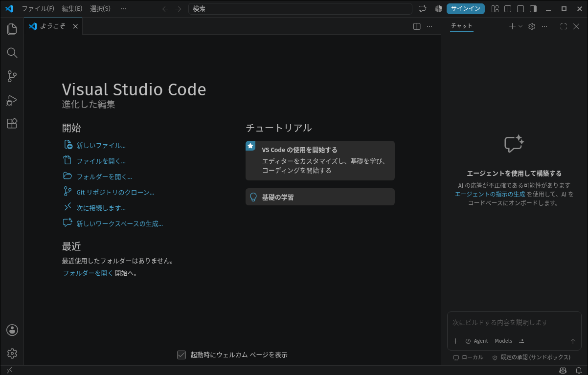Add context with plus in chat input
The image size is (588, 375).
[456, 341]
